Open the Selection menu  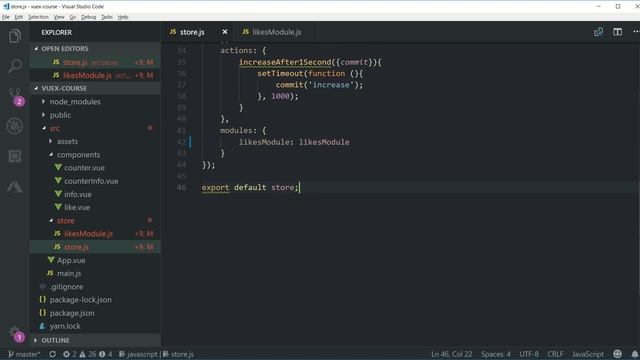tap(38, 17)
